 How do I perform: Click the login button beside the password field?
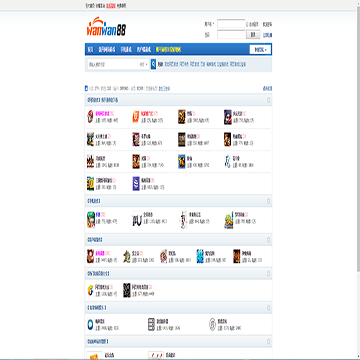pyautogui.click(x=253, y=34)
